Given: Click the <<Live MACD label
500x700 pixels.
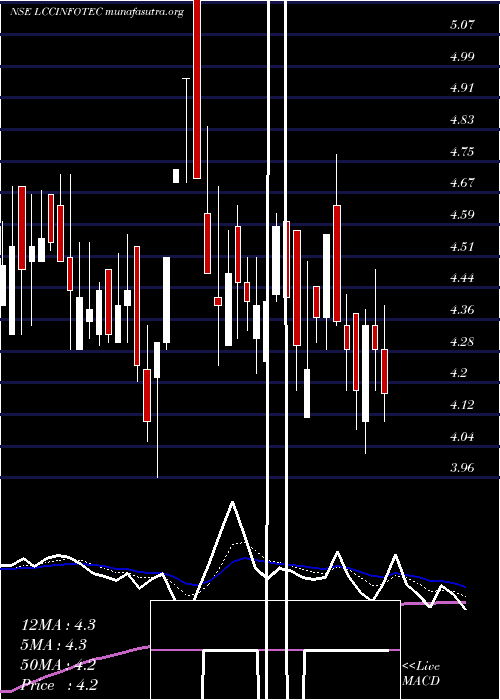Looking at the screenshot, I should coord(421,673).
